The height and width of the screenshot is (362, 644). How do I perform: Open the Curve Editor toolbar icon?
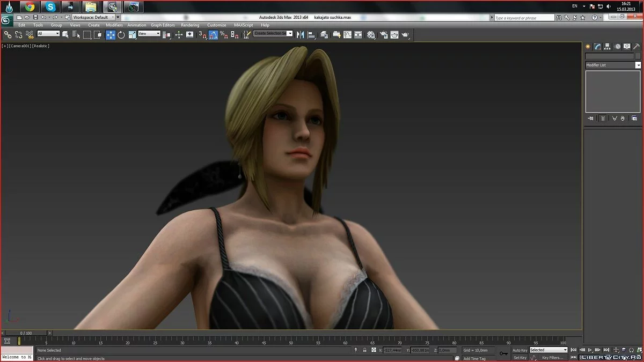click(347, 35)
